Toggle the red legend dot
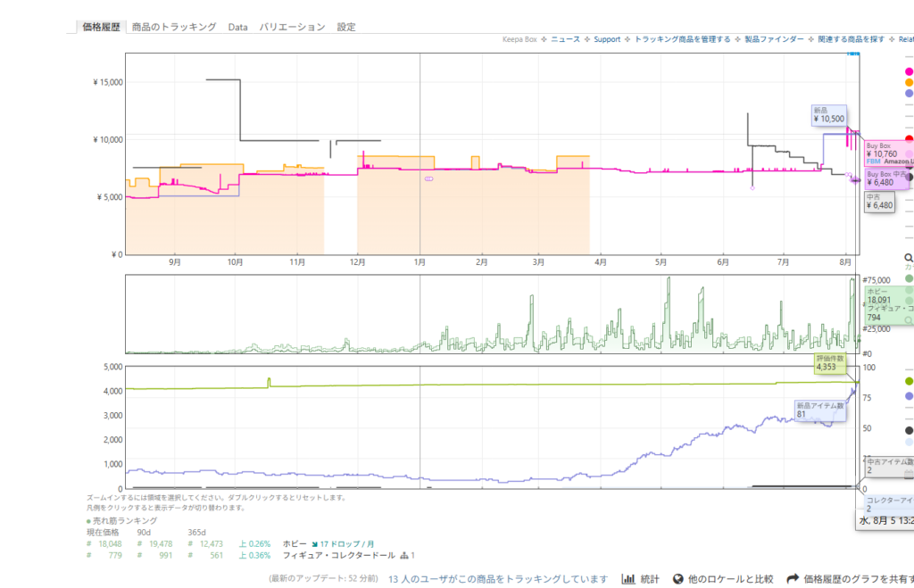The image size is (914, 588). point(909,138)
